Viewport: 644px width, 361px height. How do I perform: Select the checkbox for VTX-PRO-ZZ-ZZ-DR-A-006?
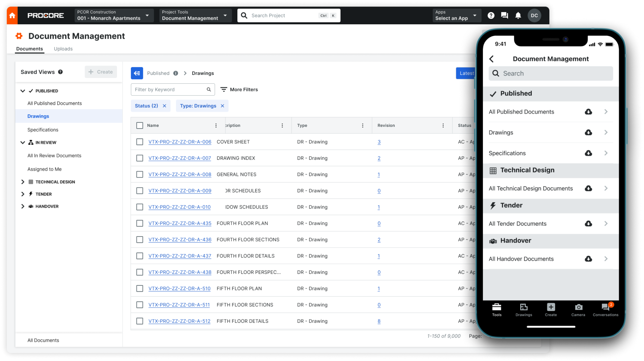click(140, 142)
